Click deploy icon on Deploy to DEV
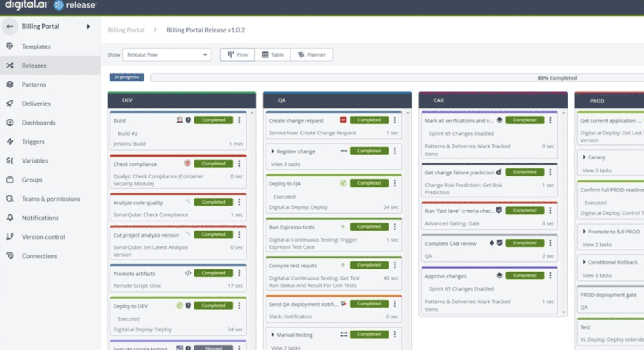The width and height of the screenshot is (644, 350). point(179,305)
